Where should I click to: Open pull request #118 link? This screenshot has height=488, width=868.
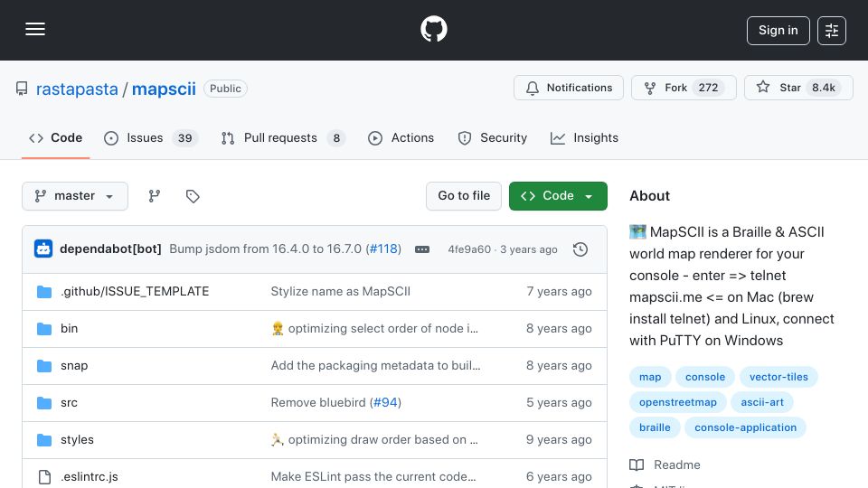coord(383,249)
